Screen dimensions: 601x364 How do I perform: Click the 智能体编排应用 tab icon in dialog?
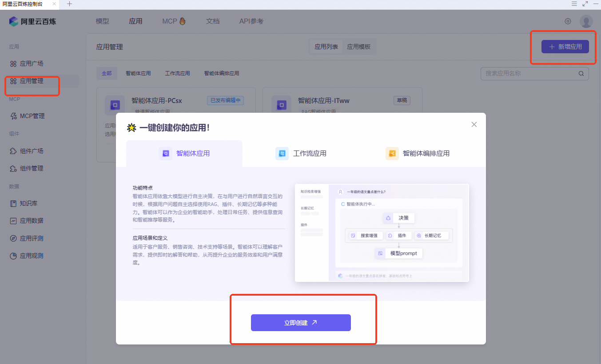pos(392,154)
